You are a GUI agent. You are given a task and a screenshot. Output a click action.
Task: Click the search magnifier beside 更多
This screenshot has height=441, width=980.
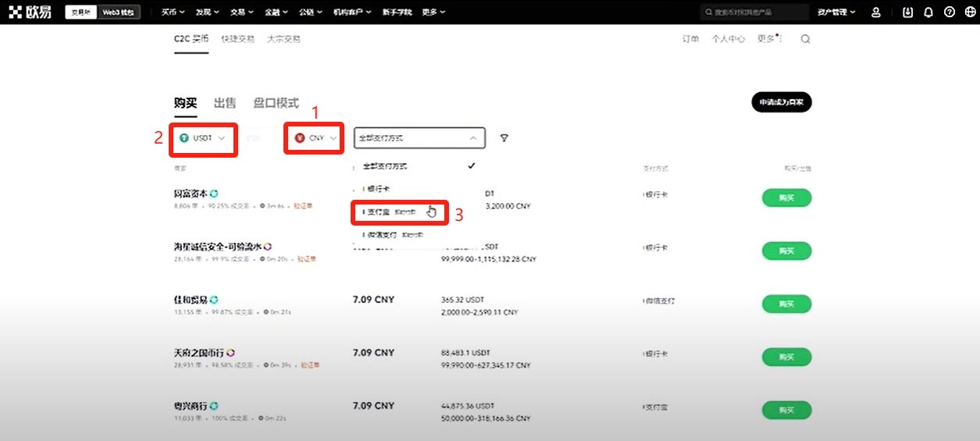[x=805, y=39]
